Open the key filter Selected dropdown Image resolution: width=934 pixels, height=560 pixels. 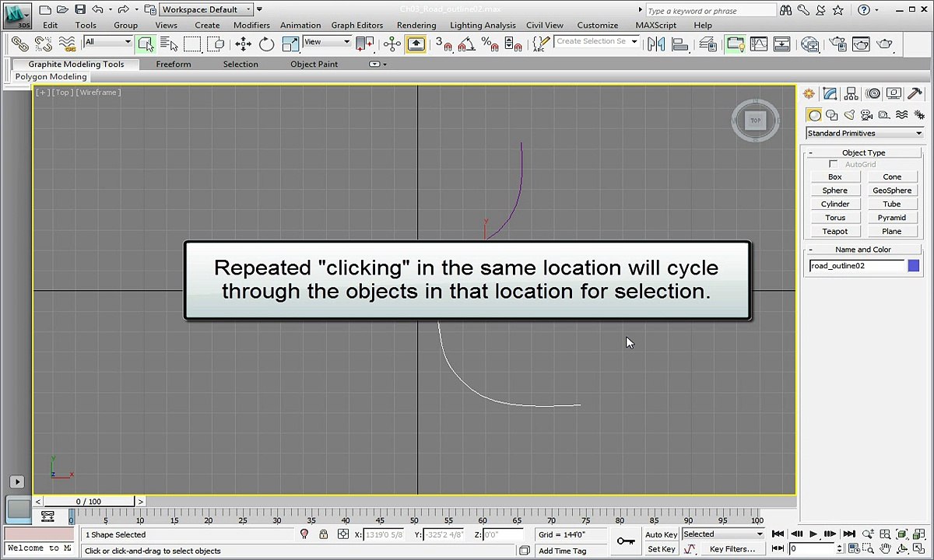point(723,534)
